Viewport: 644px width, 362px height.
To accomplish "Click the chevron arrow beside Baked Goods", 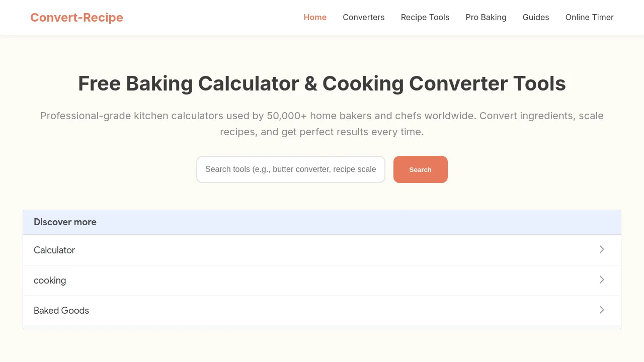I will 602,310.
